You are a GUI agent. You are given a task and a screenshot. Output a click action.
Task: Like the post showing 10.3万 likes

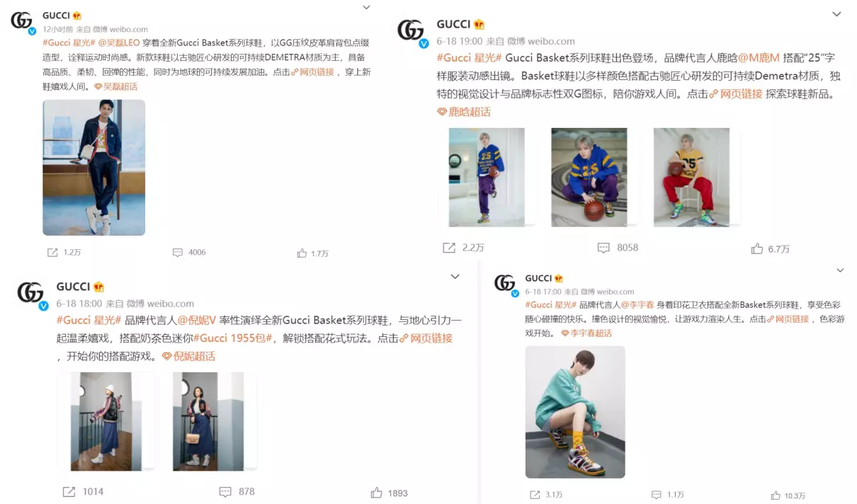click(777, 495)
